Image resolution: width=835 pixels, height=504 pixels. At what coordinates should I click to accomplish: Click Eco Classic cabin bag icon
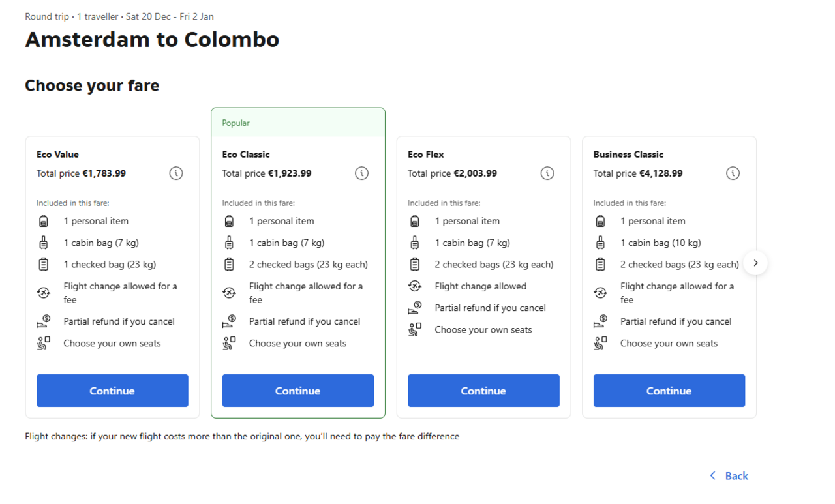tap(229, 243)
